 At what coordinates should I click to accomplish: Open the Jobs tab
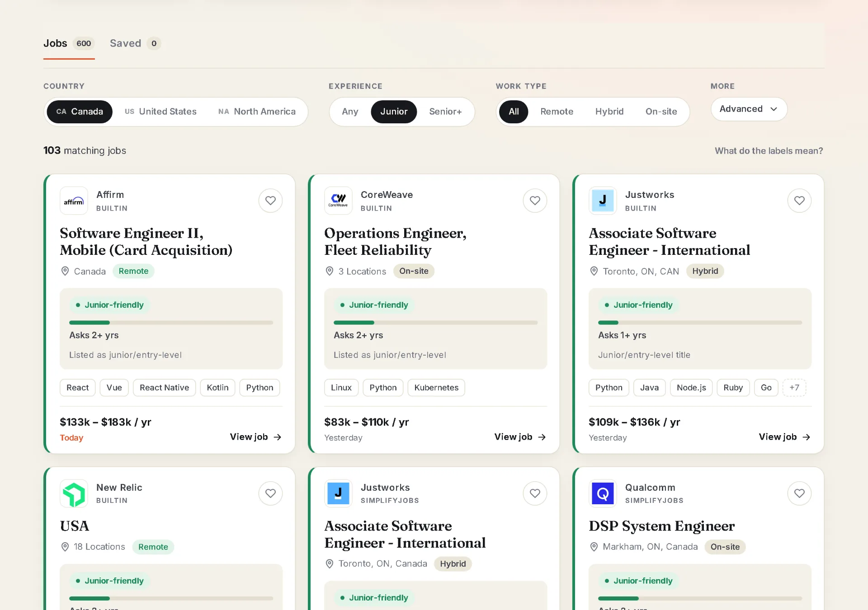(x=69, y=43)
